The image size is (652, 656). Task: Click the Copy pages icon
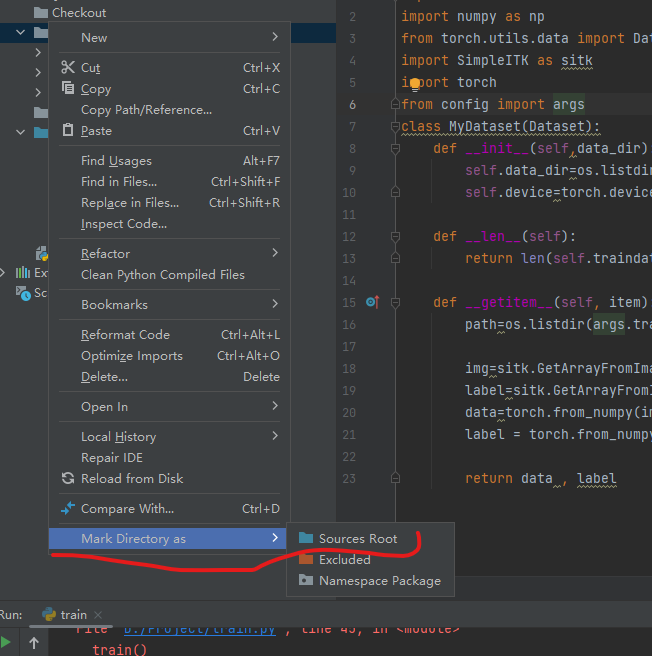[x=68, y=88]
